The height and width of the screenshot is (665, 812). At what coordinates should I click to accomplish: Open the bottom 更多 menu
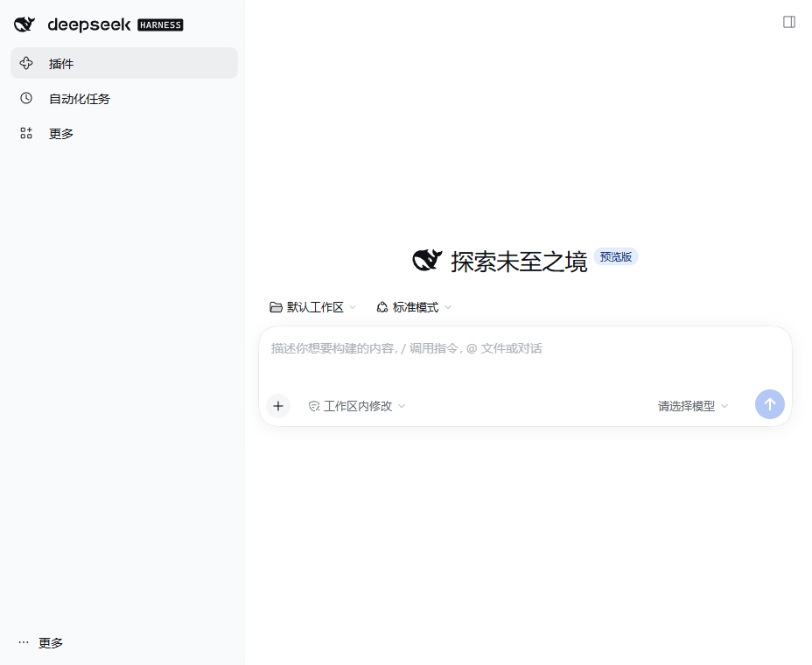(41, 643)
